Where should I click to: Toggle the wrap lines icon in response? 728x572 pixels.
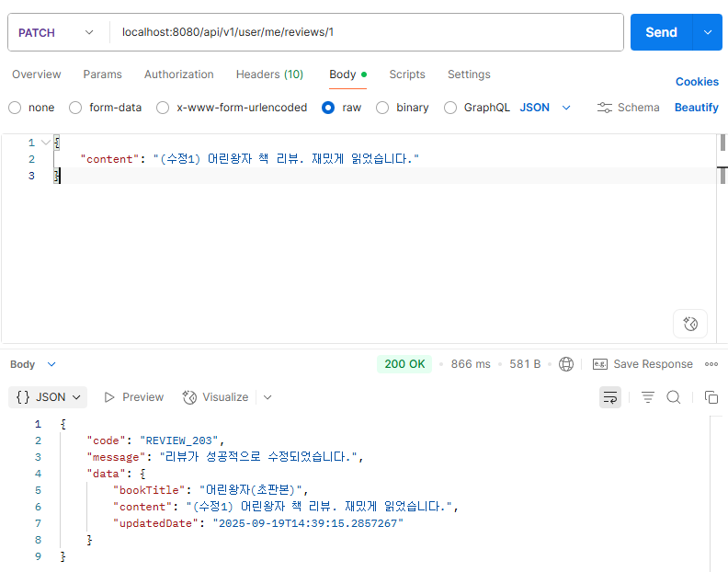[610, 397]
